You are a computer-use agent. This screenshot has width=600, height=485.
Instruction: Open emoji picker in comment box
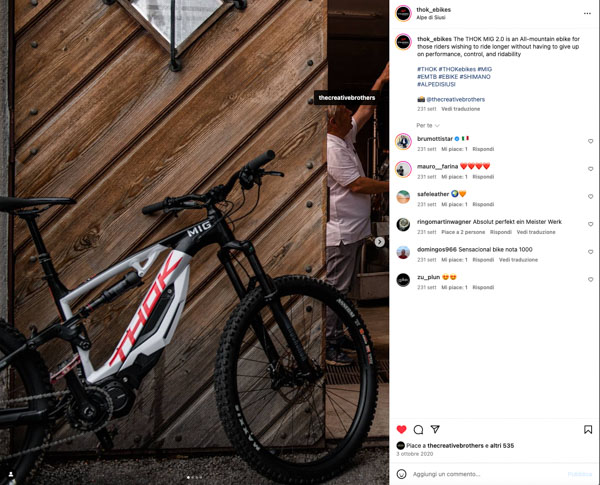click(x=401, y=474)
